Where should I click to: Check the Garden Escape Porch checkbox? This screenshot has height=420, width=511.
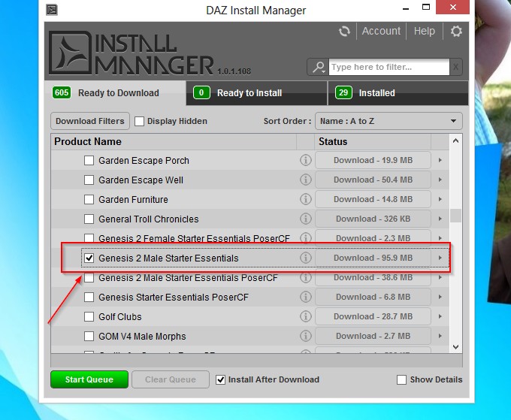89,160
